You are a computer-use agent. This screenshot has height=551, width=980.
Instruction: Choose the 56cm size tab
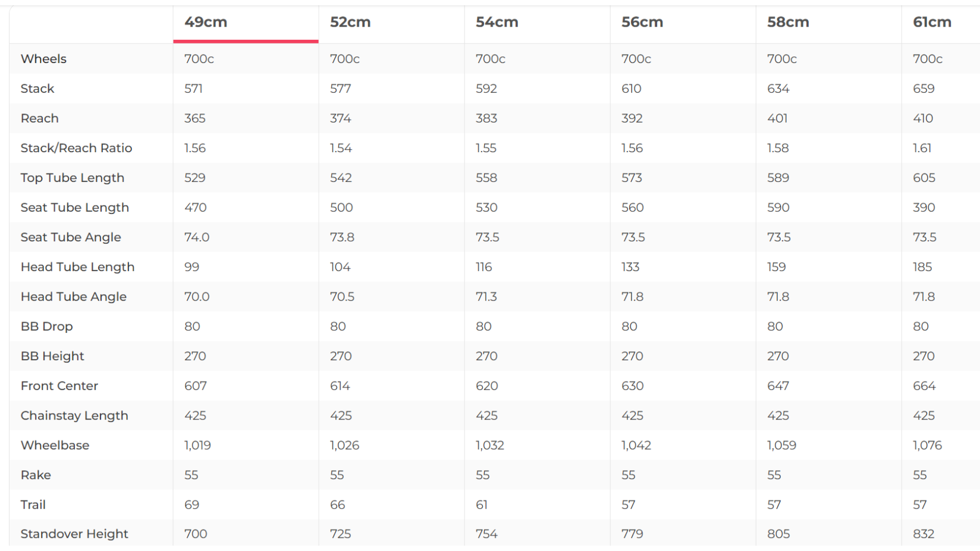(x=642, y=23)
